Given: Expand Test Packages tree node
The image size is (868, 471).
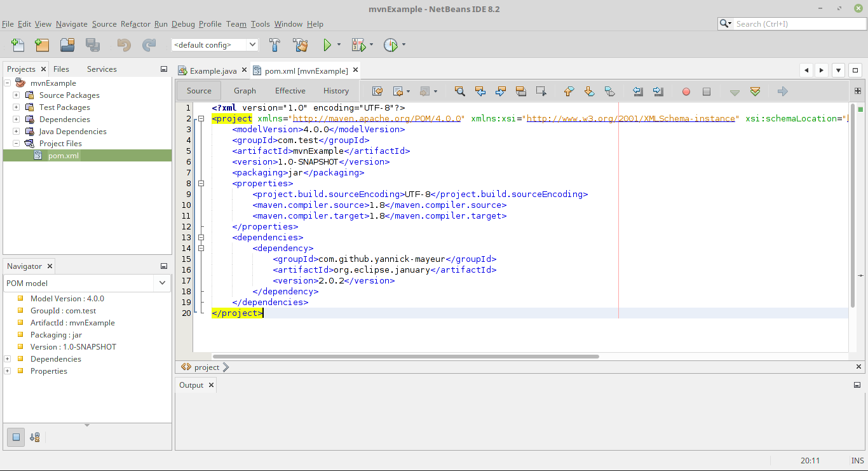Looking at the screenshot, I should (x=16, y=107).
